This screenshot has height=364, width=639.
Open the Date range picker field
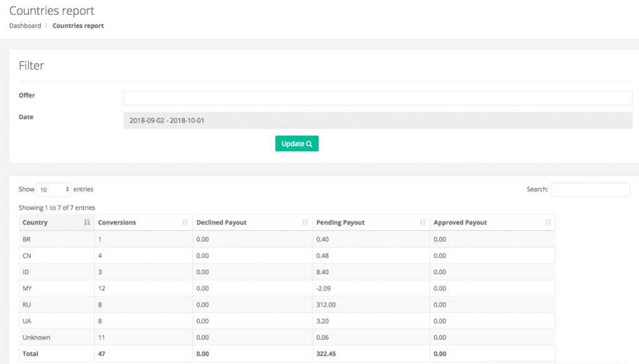378,120
